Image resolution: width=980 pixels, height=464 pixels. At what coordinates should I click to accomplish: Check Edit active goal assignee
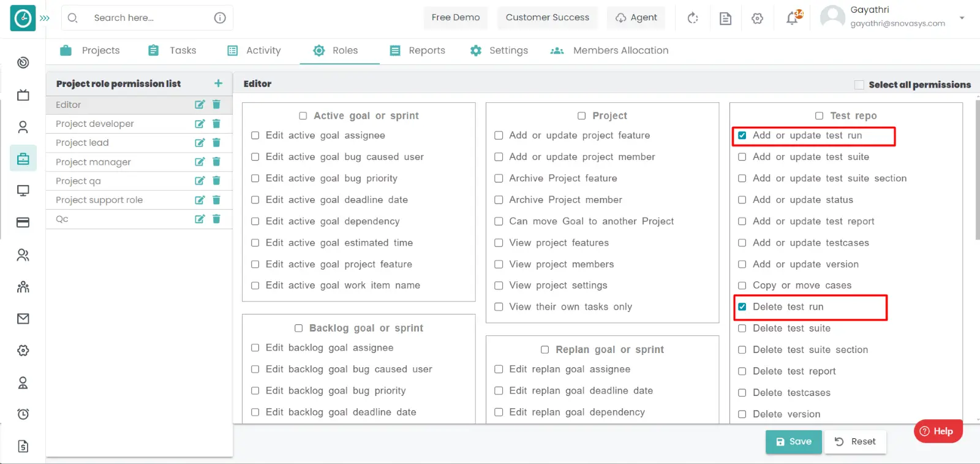click(255, 135)
